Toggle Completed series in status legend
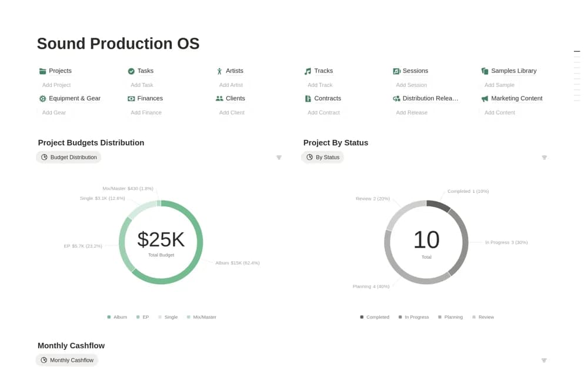The image size is (588, 367). 375,317
